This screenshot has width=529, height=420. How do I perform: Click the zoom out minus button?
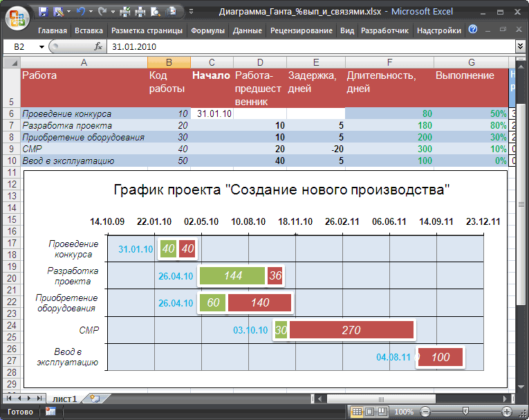[x=425, y=412]
